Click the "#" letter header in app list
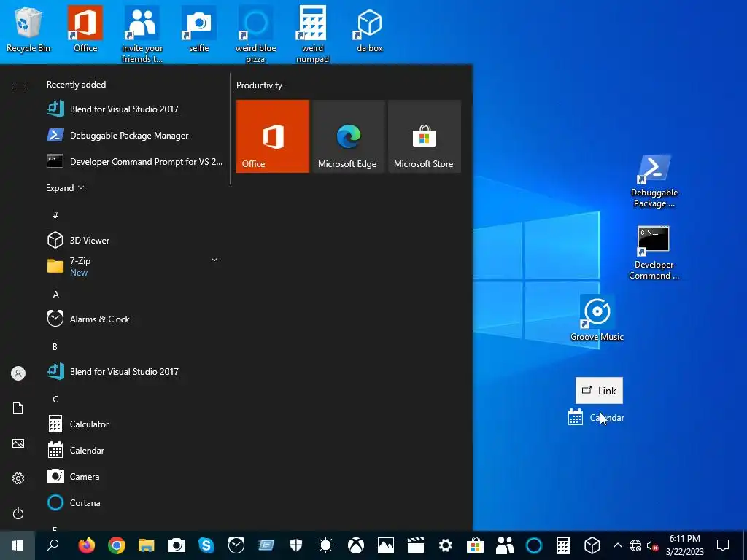 pyautogui.click(x=55, y=215)
